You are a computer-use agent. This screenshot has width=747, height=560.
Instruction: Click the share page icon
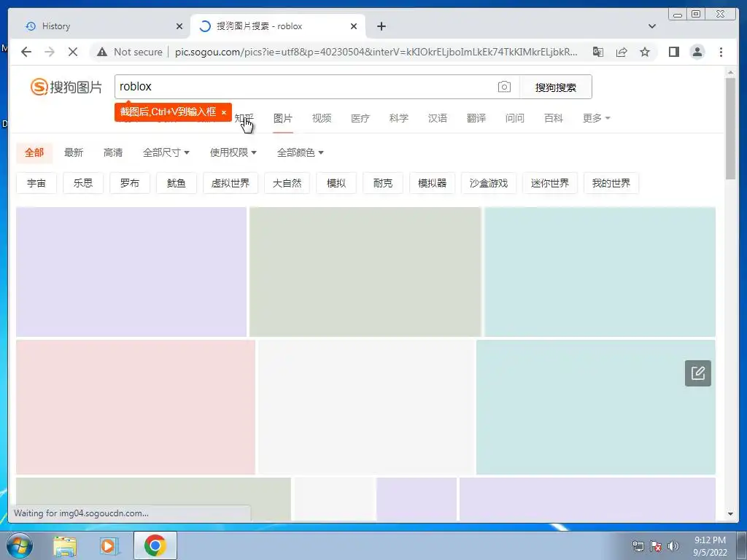[x=622, y=52]
